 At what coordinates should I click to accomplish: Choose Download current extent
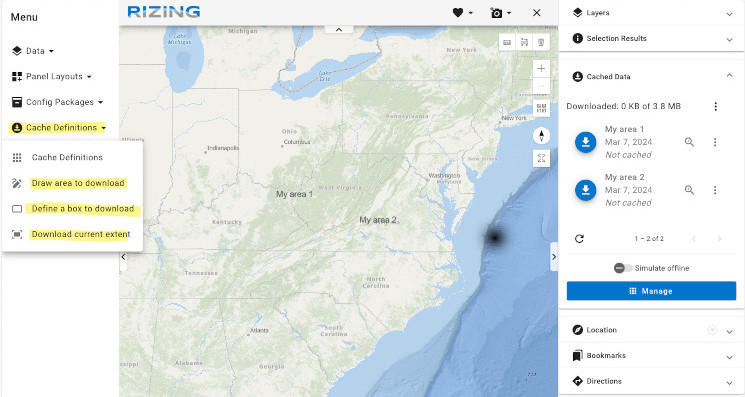pos(80,234)
